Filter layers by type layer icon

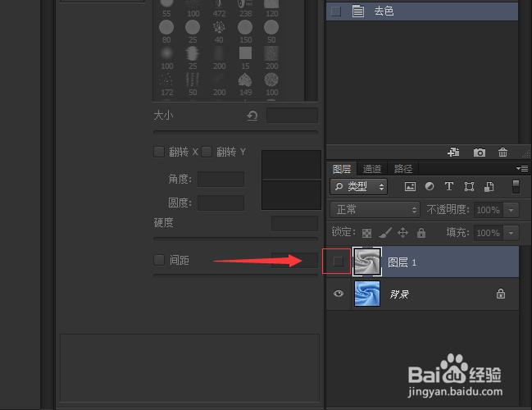coord(449,186)
